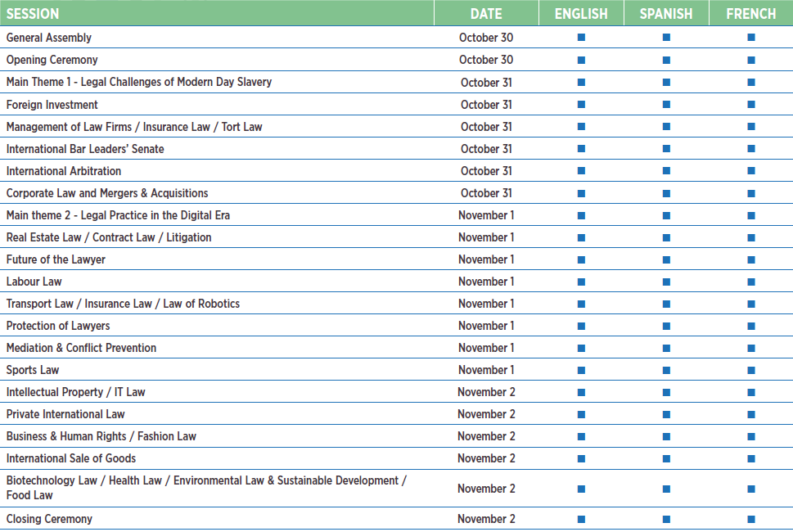Select the Mediation & Conflict Prevention session
The width and height of the screenshot is (793, 532).
pyautogui.click(x=81, y=348)
